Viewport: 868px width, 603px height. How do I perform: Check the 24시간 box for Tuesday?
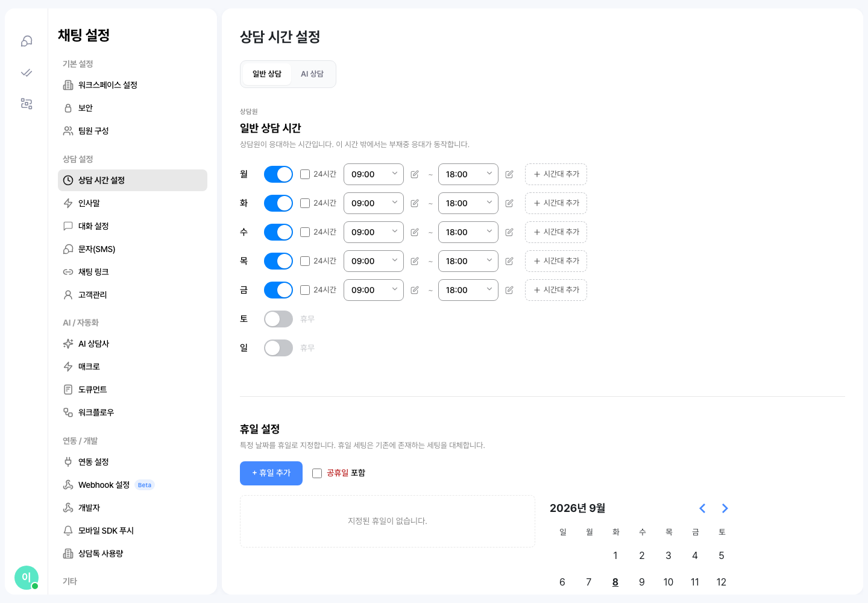tap(305, 203)
